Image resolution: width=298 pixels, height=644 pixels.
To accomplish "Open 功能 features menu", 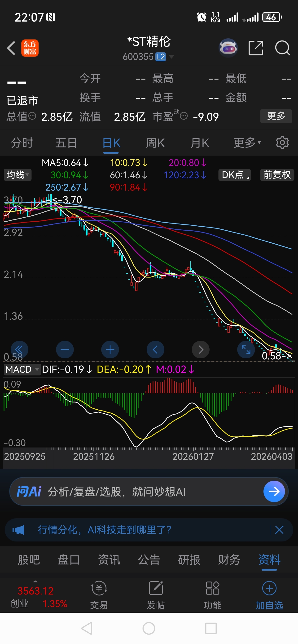I will (x=213, y=595).
